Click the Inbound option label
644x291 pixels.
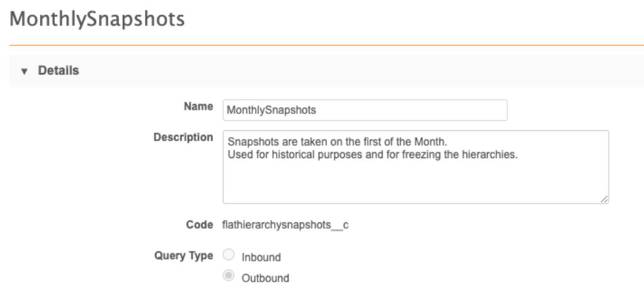261,257
